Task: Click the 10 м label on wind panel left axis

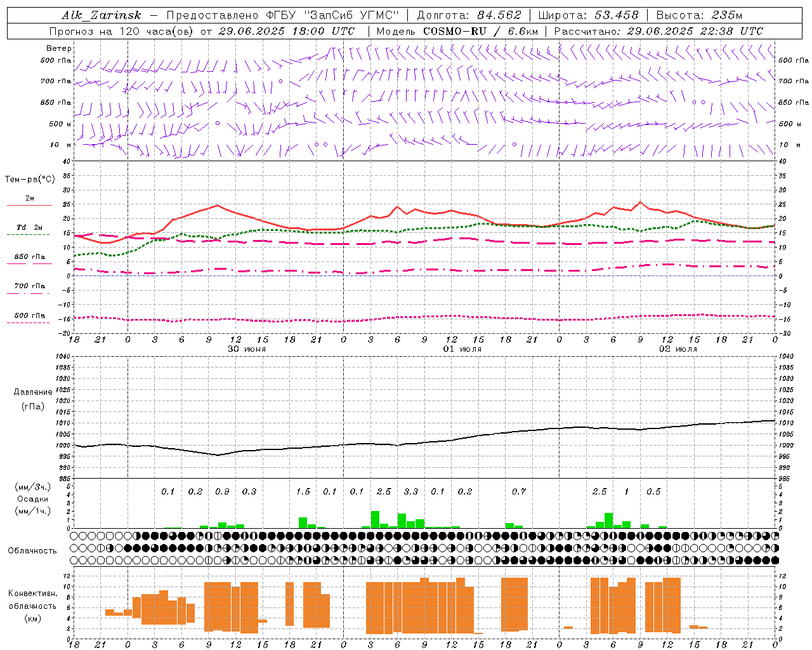Action: click(62, 145)
